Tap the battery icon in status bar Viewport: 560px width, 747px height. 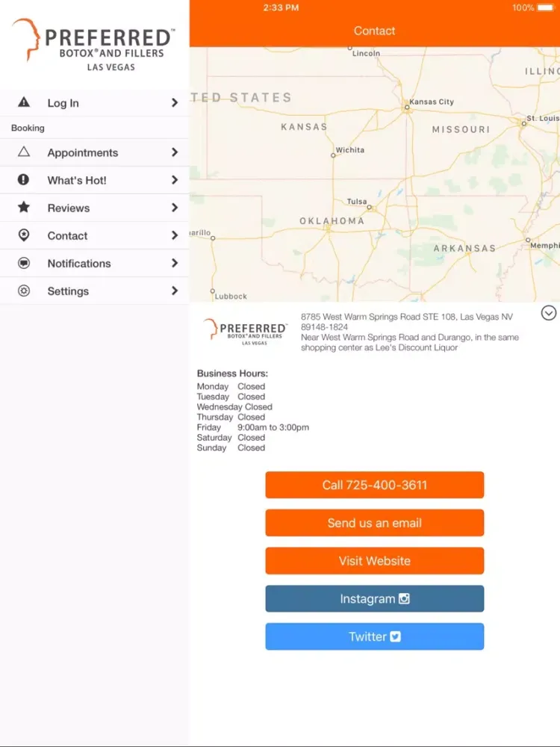coord(545,7)
